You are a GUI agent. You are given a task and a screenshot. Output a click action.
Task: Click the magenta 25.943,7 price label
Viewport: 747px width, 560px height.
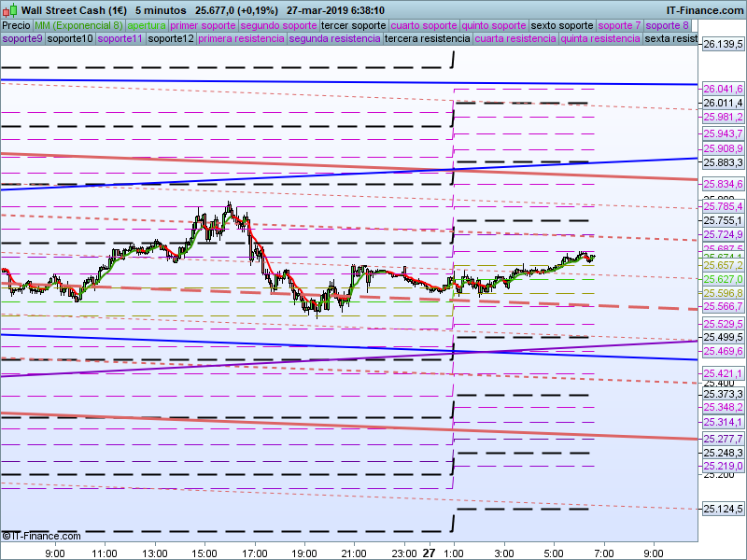723,133
